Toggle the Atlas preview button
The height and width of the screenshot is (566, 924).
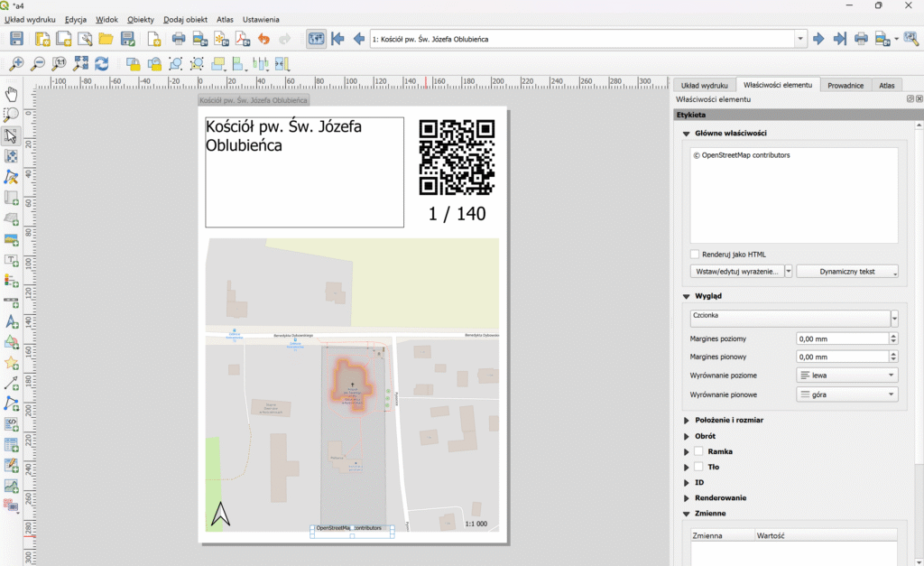(x=316, y=39)
